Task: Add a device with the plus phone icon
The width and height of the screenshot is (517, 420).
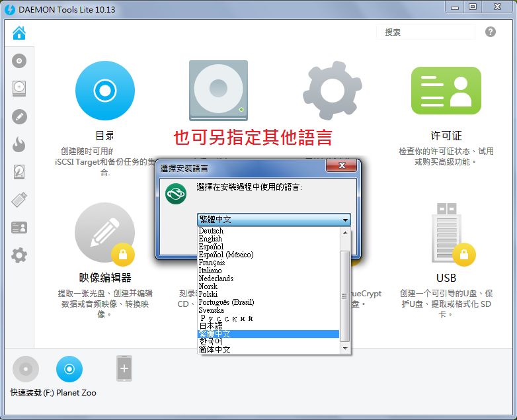Action: (x=124, y=368)
